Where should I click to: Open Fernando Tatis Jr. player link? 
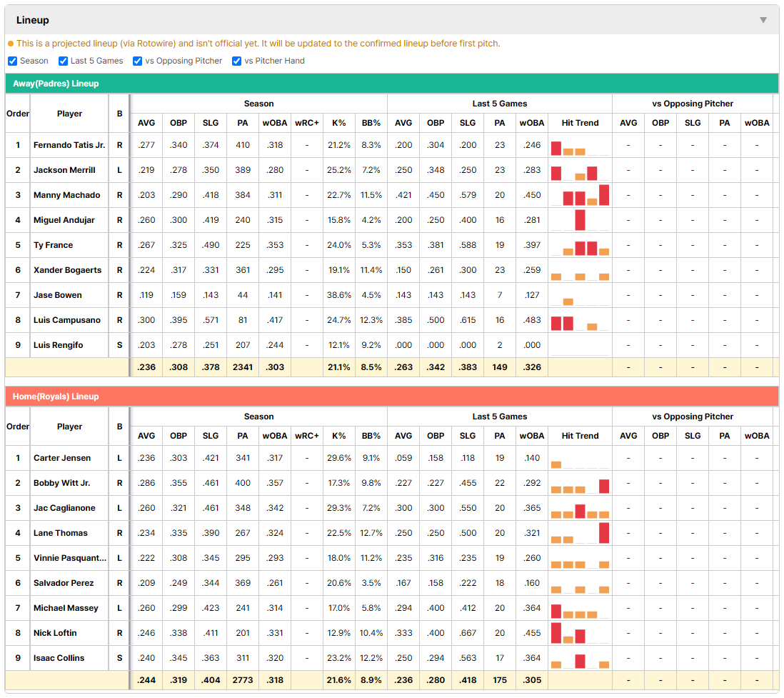click(x=69, y=145)
